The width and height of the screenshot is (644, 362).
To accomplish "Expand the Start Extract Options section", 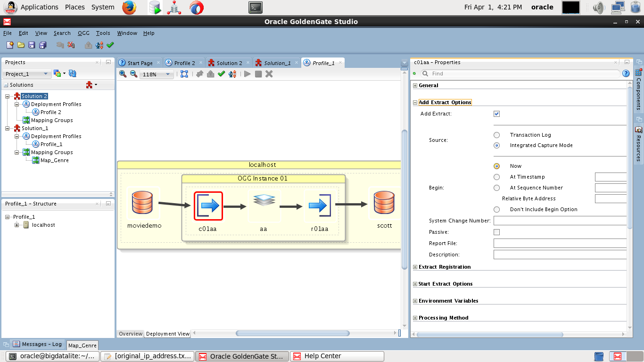I will [x=415, y=284].
